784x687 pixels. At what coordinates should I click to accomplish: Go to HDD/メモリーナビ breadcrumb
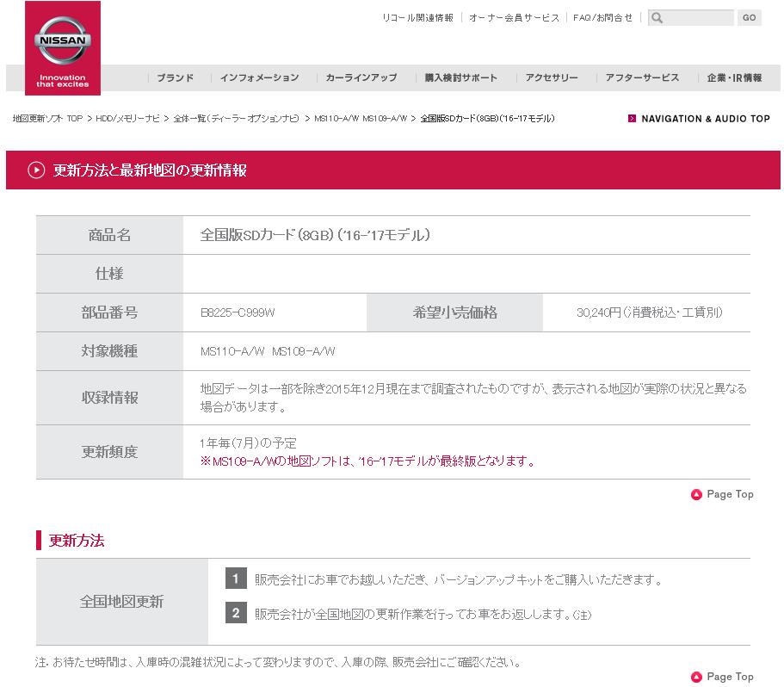pyautogui.click(x=127, y=119)
